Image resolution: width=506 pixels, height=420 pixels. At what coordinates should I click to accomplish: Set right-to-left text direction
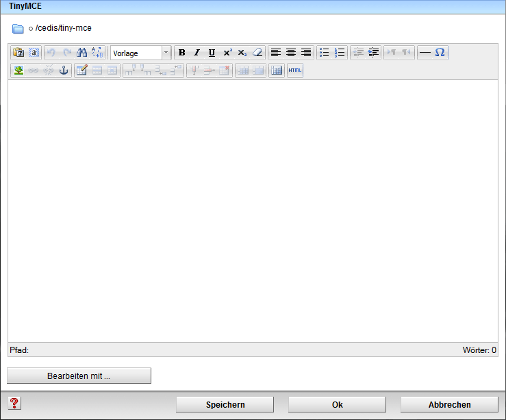coord(406,53)
